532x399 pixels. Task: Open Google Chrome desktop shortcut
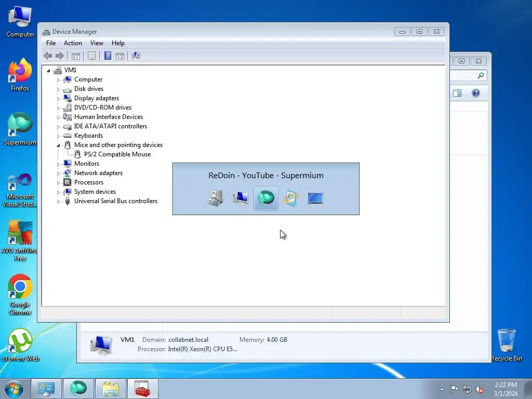point(20,295)
